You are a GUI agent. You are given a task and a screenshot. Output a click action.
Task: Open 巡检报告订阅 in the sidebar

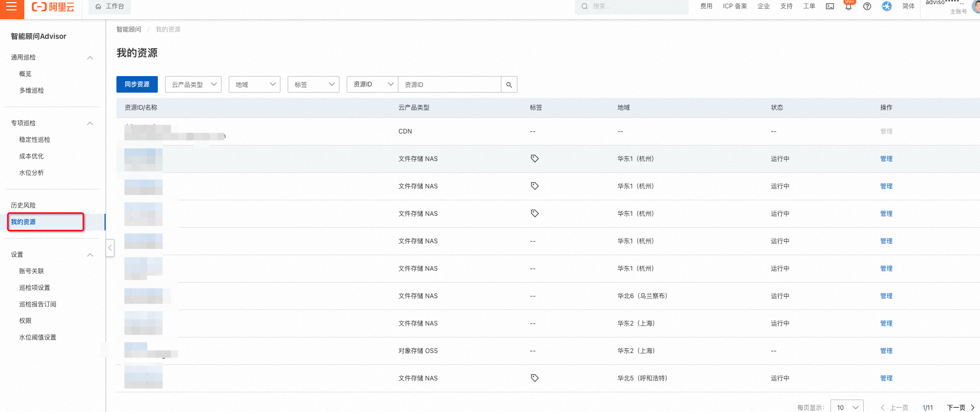coord(38,304)
